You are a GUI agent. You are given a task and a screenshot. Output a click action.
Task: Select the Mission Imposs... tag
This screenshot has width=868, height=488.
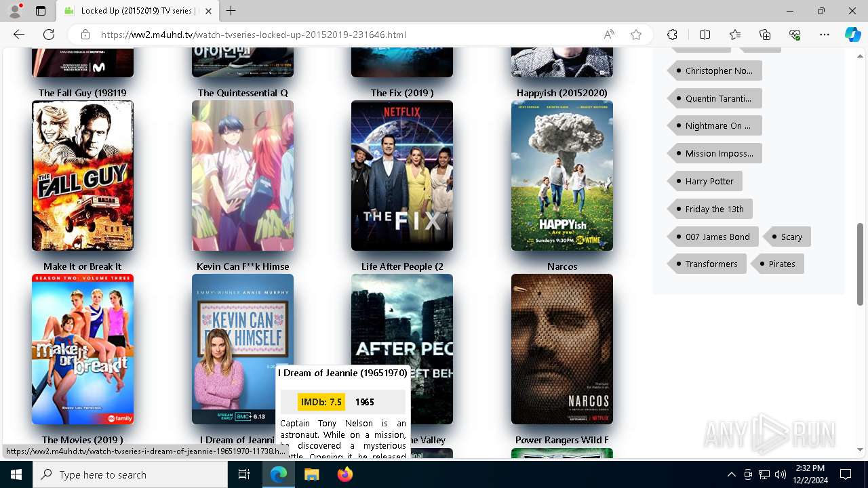pyautogui.click(x=715, y=153)
